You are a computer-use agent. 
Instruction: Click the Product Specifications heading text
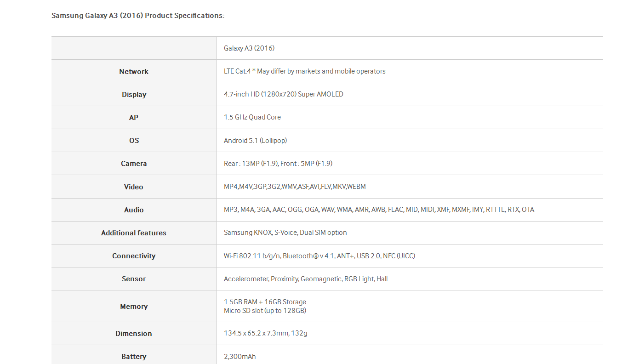pyautogui.click(x=138, y=16)
